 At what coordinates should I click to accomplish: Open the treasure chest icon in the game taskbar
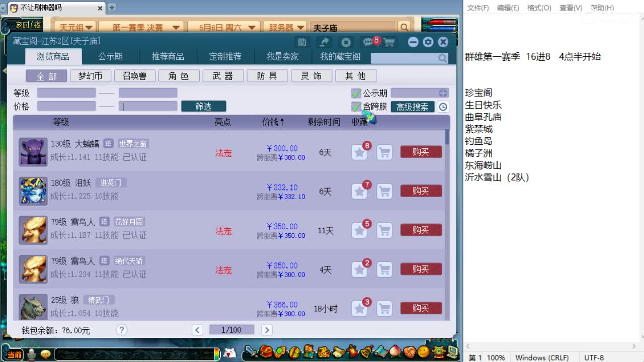click(265, 354)
